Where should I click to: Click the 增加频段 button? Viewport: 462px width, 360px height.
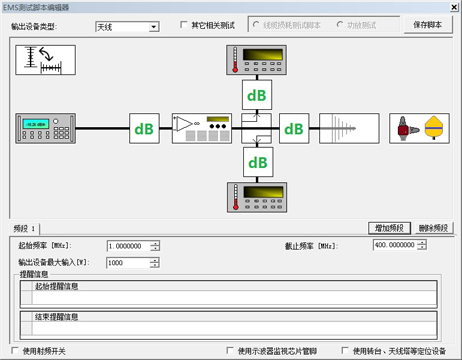coord(389,228)
